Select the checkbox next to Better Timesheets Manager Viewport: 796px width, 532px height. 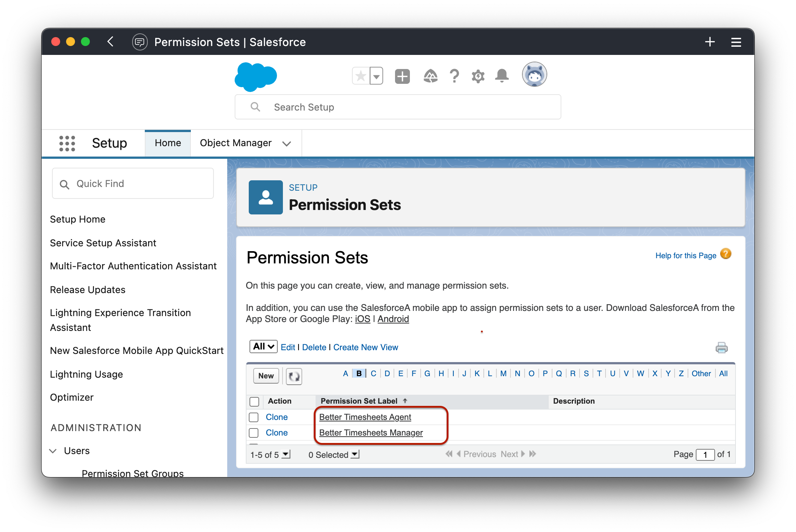pyautogui.click(x=254, y=433)
